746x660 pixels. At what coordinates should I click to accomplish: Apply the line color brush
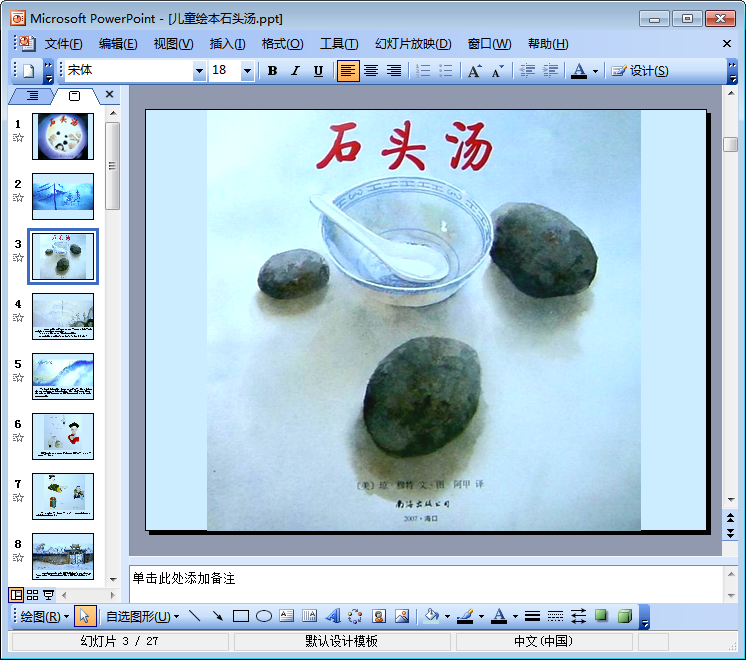click(465, 616)
